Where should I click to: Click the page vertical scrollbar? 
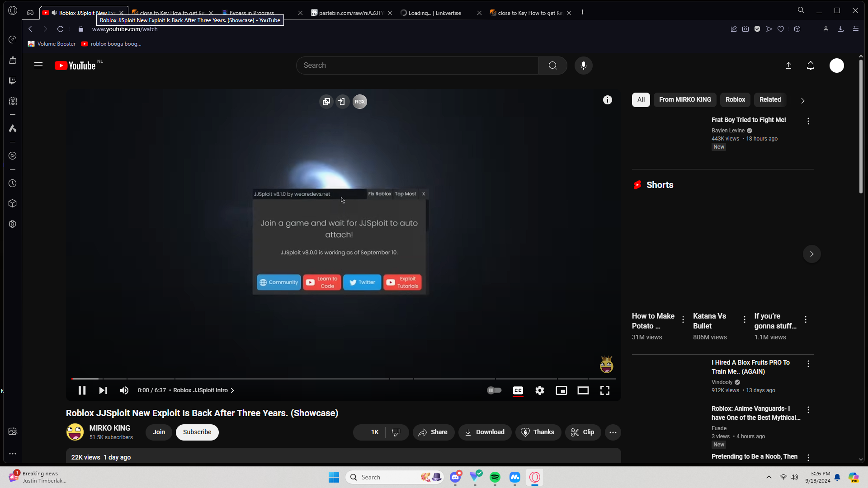coord(861,127)
